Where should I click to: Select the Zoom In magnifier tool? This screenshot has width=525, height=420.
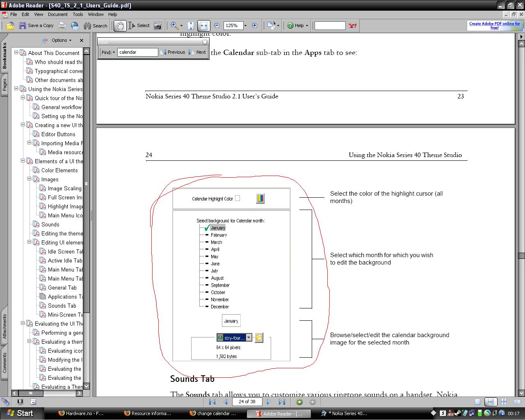(x=174, y=25)
